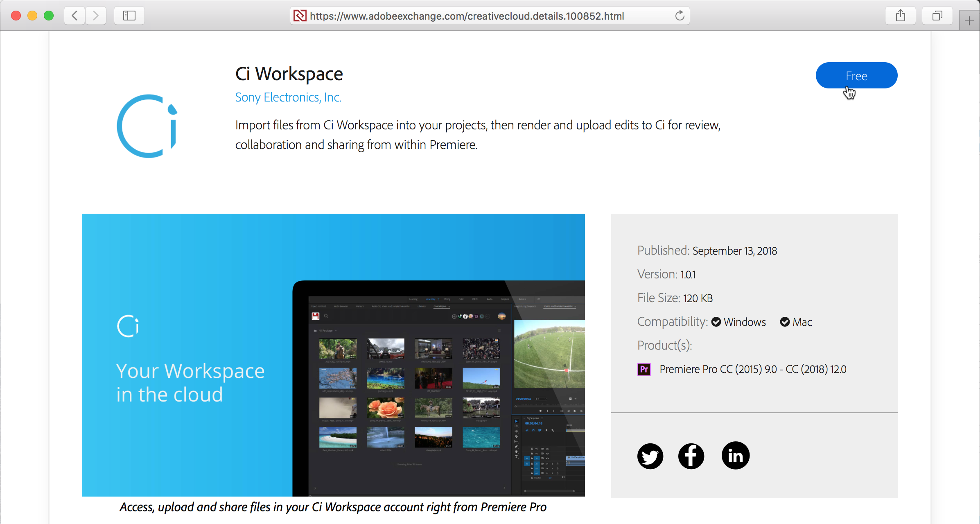Viewport: 980px width, 524px height.
Task: Click the 'Your Workspace in the cloud' text
Action: [190, 383]
